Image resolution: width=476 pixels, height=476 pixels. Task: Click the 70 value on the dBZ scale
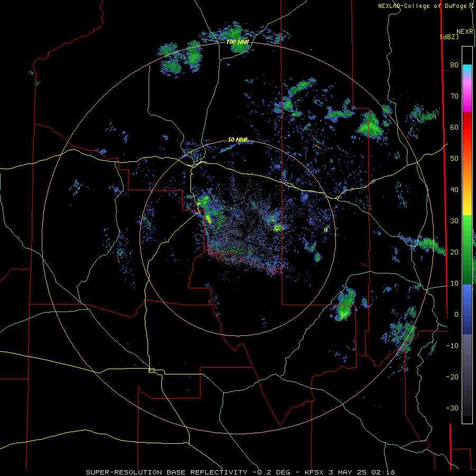(x=454, y=96)
